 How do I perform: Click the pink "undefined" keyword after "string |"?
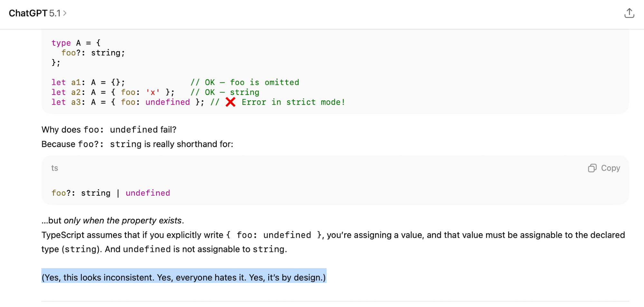148,193
